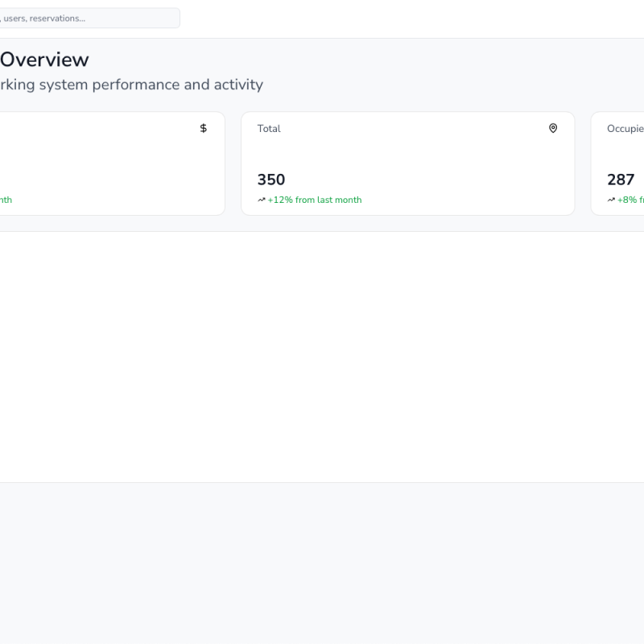
Task: Click the system performance and activity subtitle
Action: [x=131, y=85]
